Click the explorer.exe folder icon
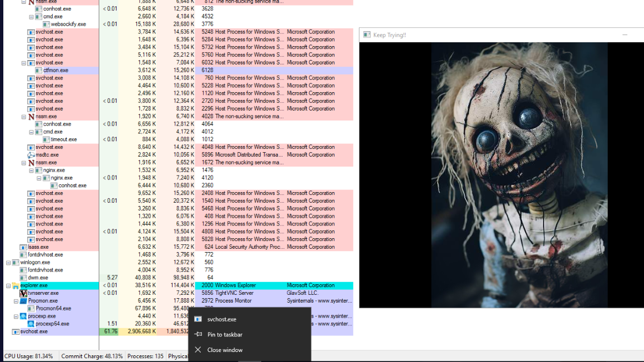The image size is (644, 362). (16, 285)
